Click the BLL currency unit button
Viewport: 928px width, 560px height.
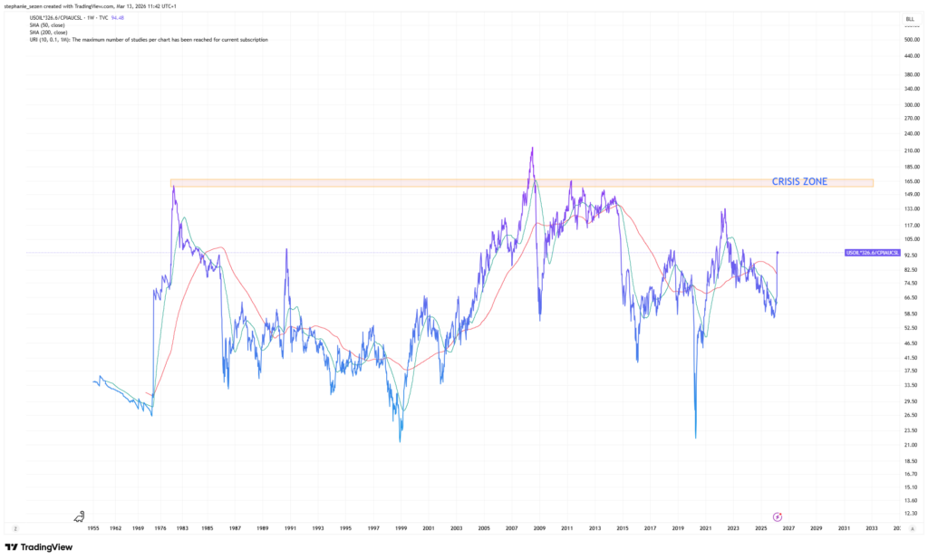(x=909, y=18)
